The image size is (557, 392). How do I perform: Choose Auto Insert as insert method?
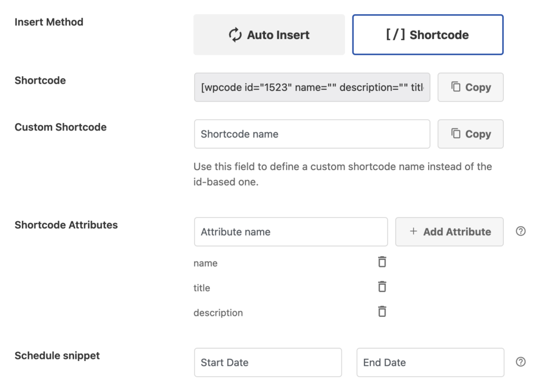269,35
